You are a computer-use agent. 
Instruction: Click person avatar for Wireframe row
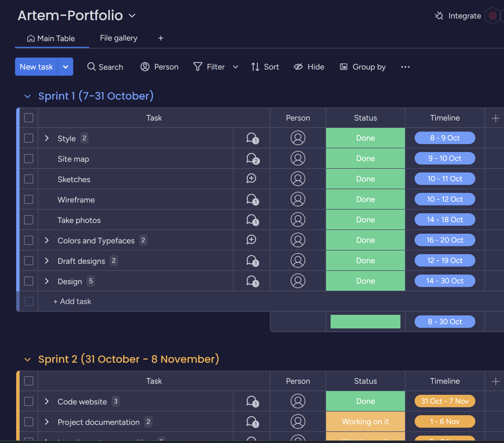(298, 199)
